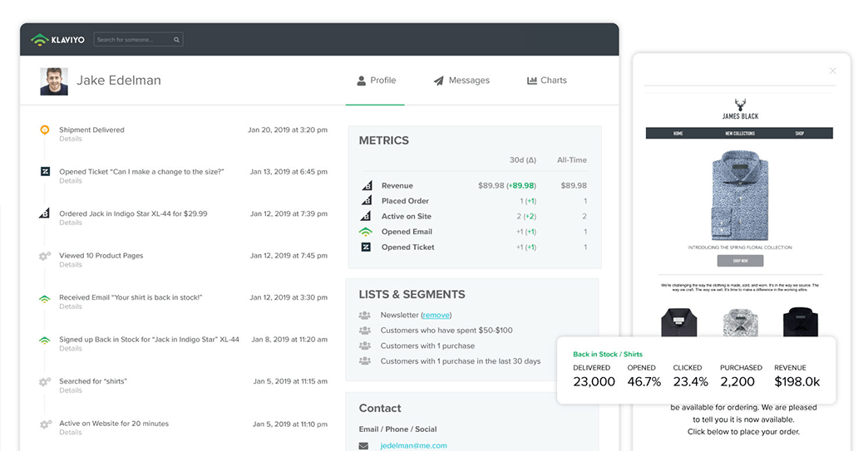Click gear icon beside Viewed 10 Product Pages
868x451 pixels.
(45, 256)
